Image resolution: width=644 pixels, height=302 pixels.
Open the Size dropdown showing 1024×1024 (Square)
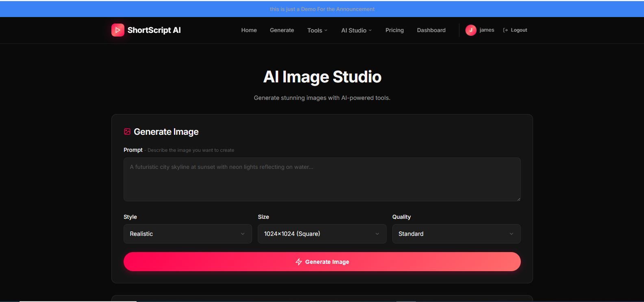tap(322, 234)
